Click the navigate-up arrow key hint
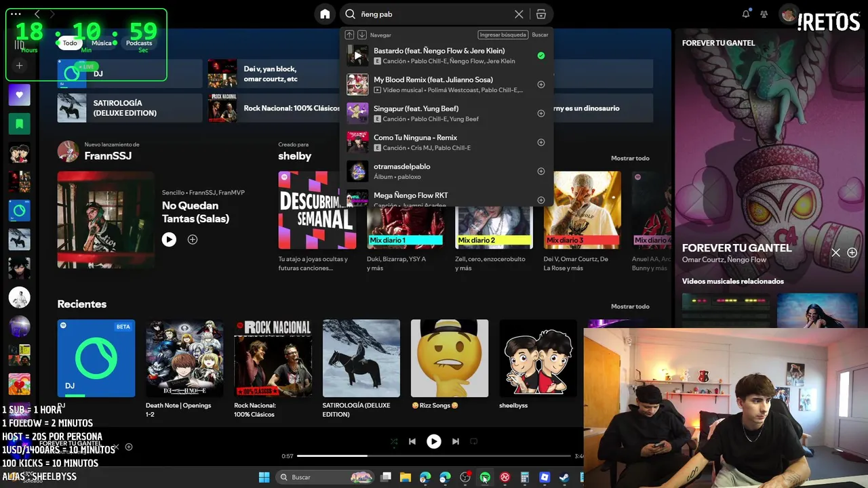868x488 pixels. (349, 35)
